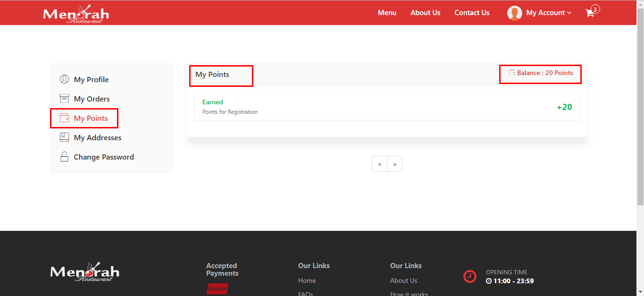
Task: Go to next page of points
Action: pyautogui.click(x=394, y=164)
